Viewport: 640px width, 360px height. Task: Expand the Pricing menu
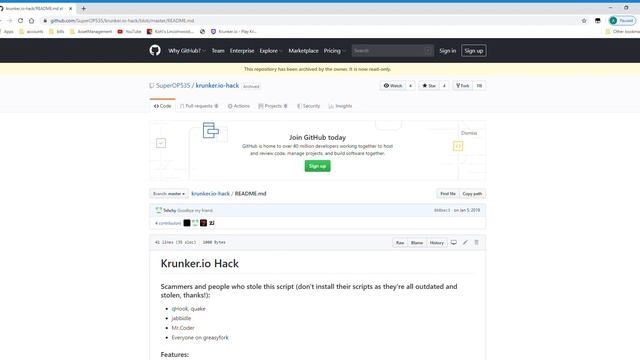334,51
